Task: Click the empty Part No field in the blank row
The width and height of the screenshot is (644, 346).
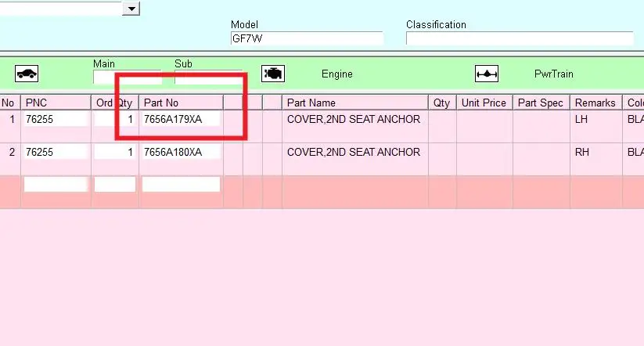Action: click(x=181, y=185)
